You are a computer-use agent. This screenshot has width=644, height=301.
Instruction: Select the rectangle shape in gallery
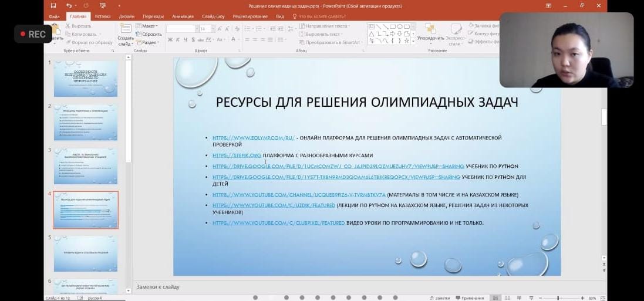point(392,26)
